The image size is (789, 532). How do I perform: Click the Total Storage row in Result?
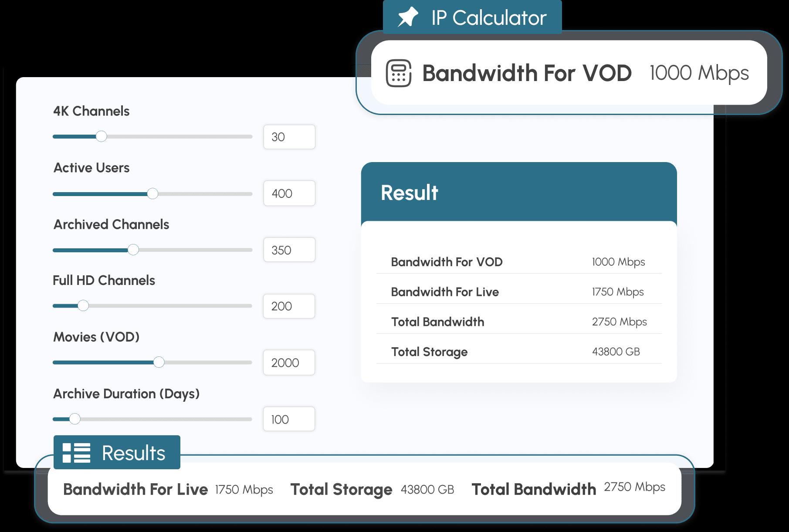tap(518, 352)
